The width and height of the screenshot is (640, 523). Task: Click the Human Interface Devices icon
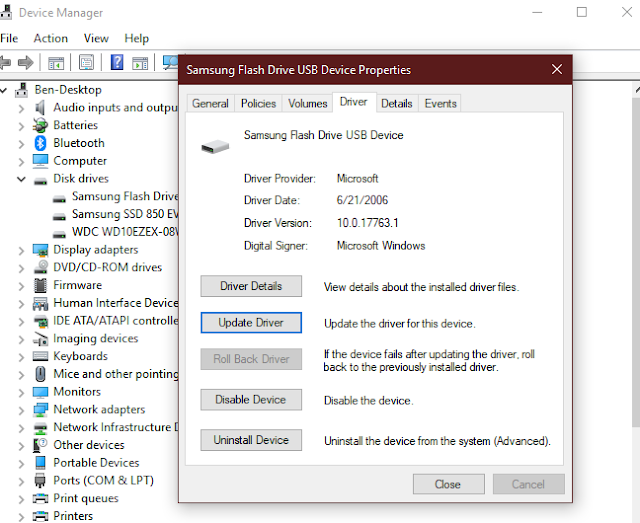(40, 303)
